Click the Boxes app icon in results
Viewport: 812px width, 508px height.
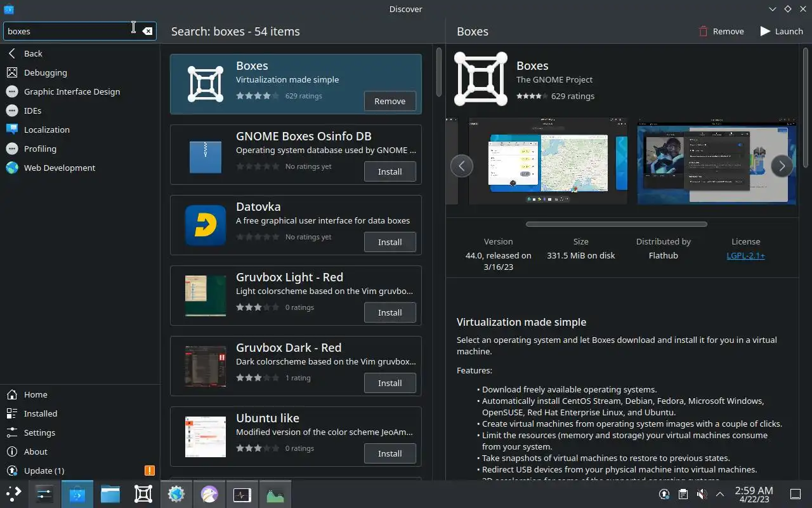(x=206, y=84)
